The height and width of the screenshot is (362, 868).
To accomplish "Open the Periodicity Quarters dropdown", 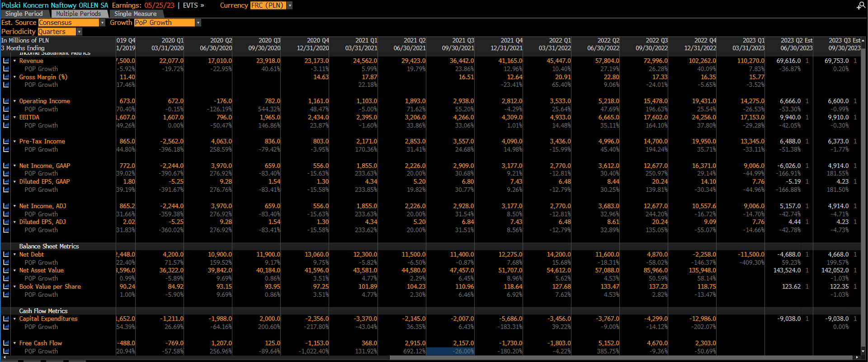I will coord(79,32).
